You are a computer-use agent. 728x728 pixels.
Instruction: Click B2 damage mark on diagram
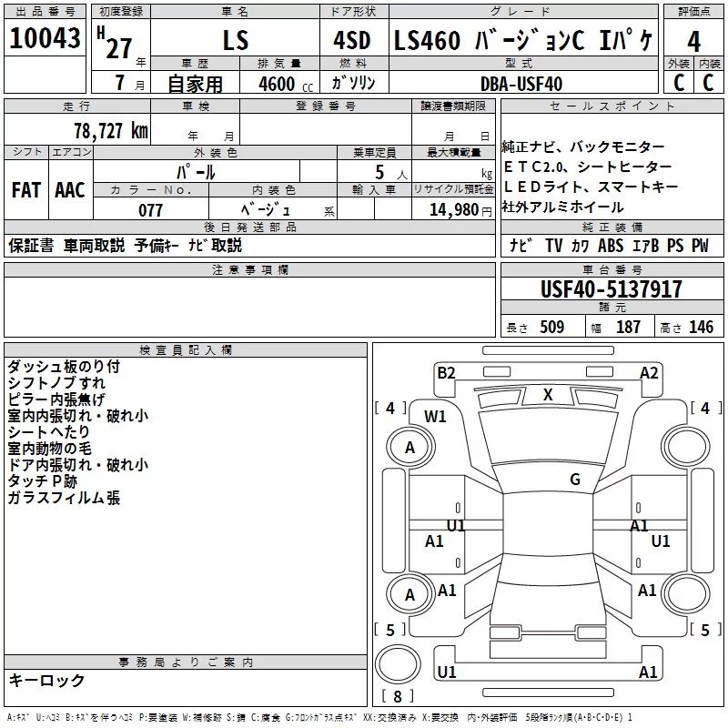click(446, 372)
